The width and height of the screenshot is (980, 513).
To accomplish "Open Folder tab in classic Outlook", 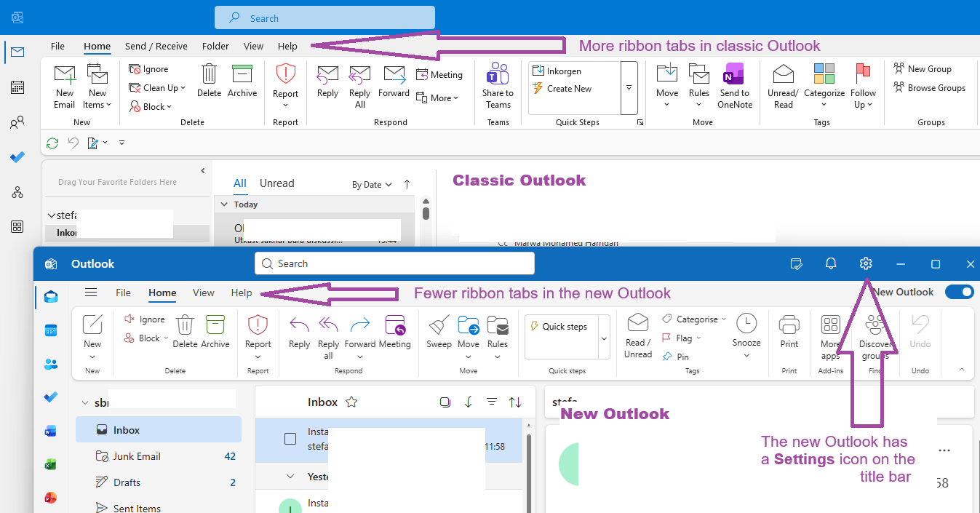I will point(215,46).
